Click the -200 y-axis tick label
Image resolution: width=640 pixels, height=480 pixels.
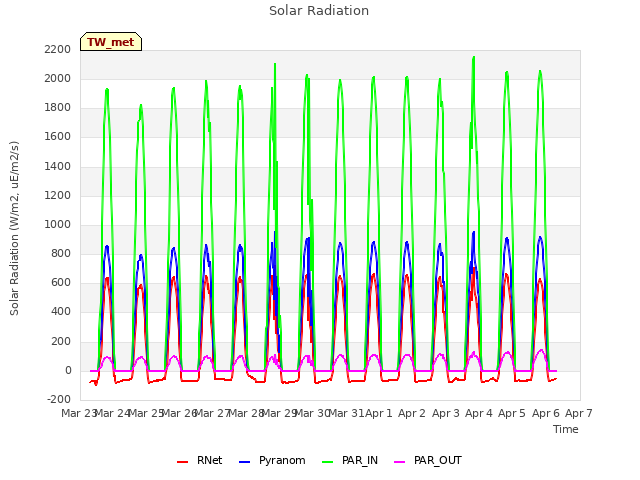59,400
